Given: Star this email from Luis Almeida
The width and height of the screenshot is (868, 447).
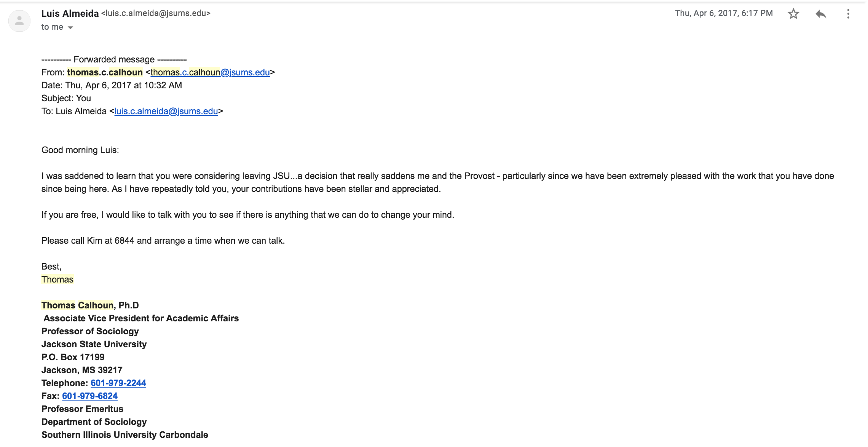Looking at the screenshot, I should click(793, 14).
